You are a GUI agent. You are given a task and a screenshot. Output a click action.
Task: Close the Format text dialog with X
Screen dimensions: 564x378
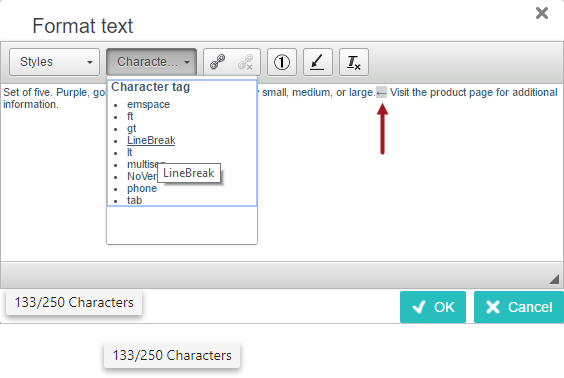(542, 13)
